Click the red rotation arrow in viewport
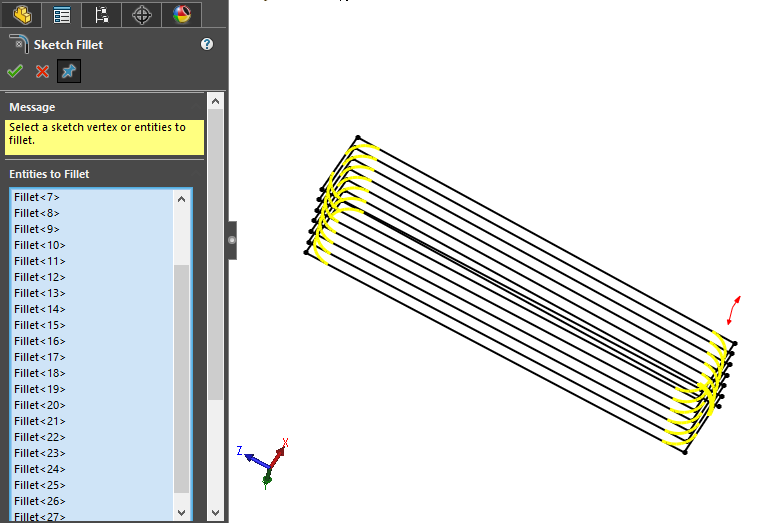 click(x=733, y=310)
